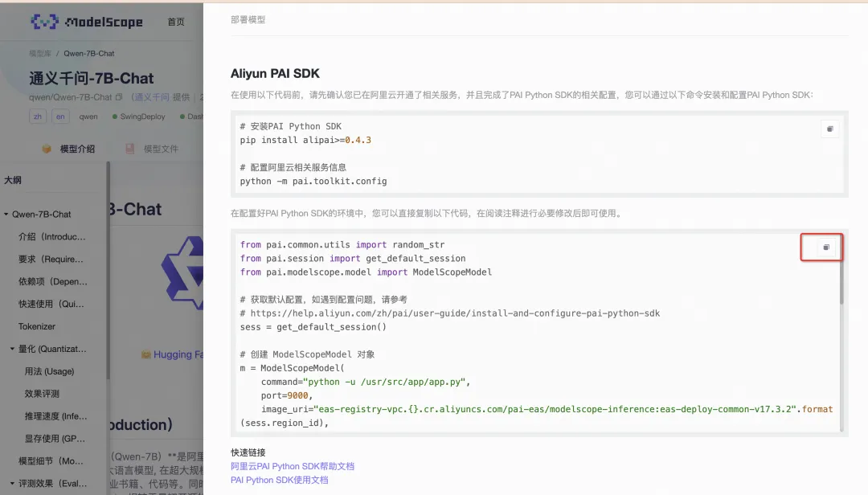Select the zh language tag
This screenshot has height=495, width=868.
[38, 117]
